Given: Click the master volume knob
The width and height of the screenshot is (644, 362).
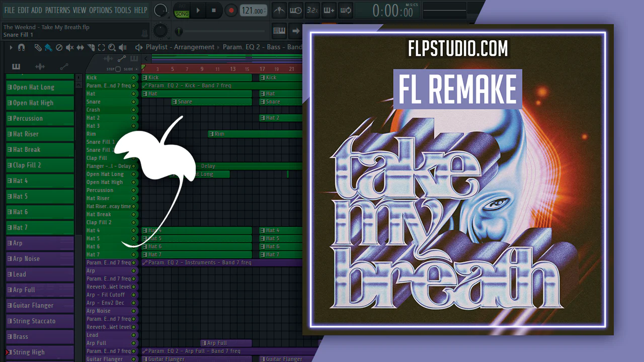Looking at the screenshot, I should (x=160, y=10).
